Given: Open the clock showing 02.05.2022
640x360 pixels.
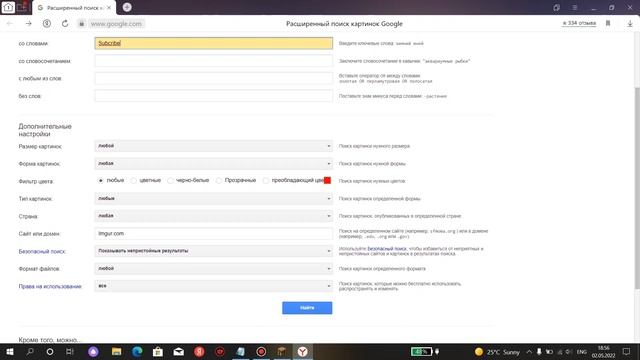Looking at the screenshot, I should pos(603,351).
